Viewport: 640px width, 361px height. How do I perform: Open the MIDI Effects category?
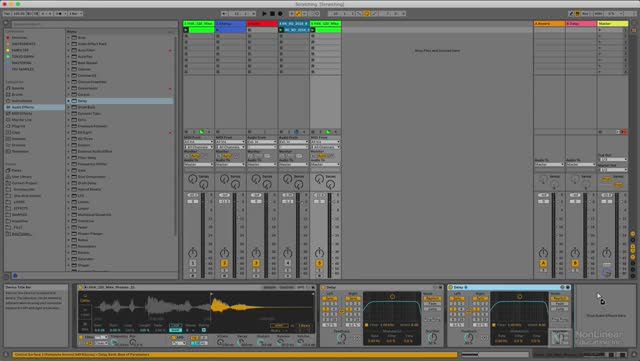click(22, 114)
